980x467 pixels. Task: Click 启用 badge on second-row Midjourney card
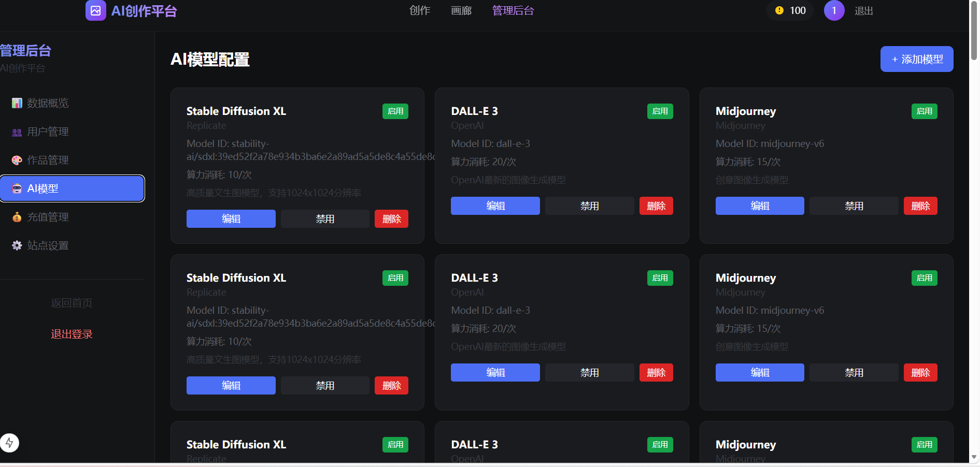tap(925, 278)
